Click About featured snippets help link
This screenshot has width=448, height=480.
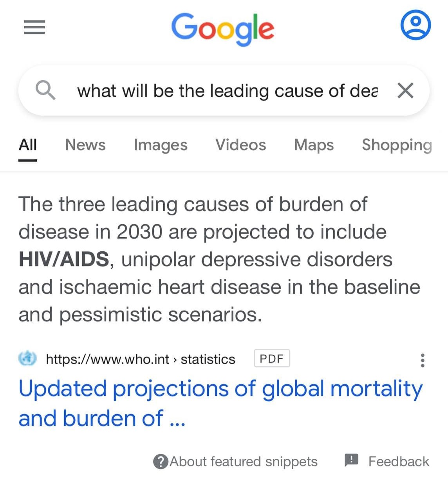click(236, 462)
